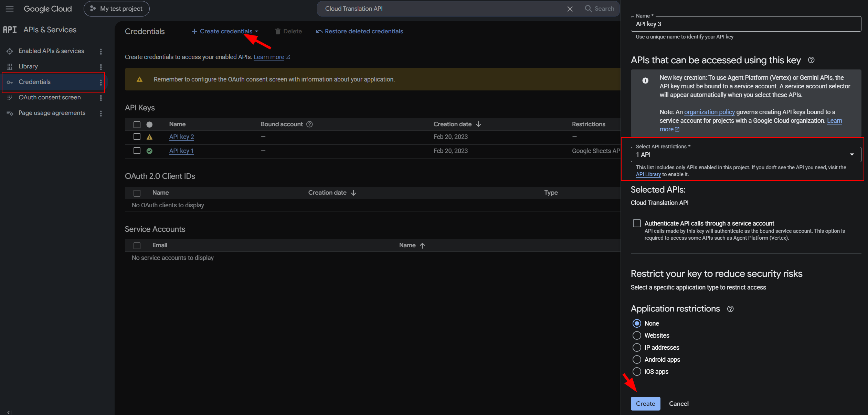The height and width of the screenshot is (415, 868).
Task: Click the Search magnifier button
Action: (600, 9)
